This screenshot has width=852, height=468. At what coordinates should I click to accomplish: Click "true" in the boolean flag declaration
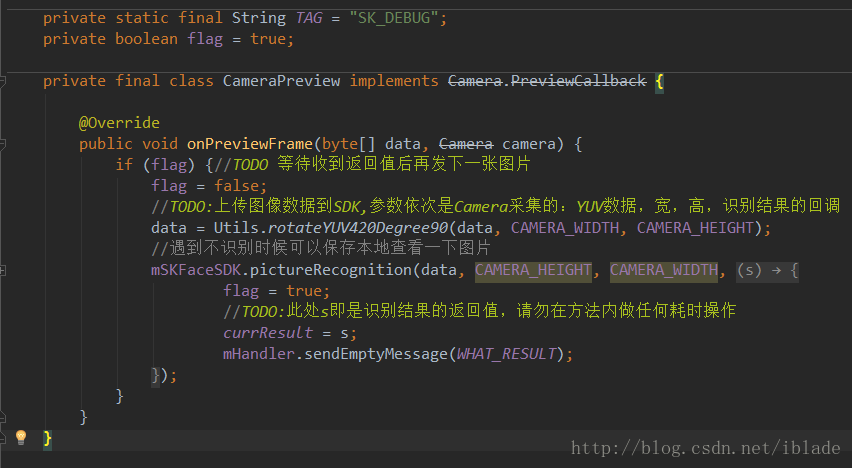click(x=268, y=39)
